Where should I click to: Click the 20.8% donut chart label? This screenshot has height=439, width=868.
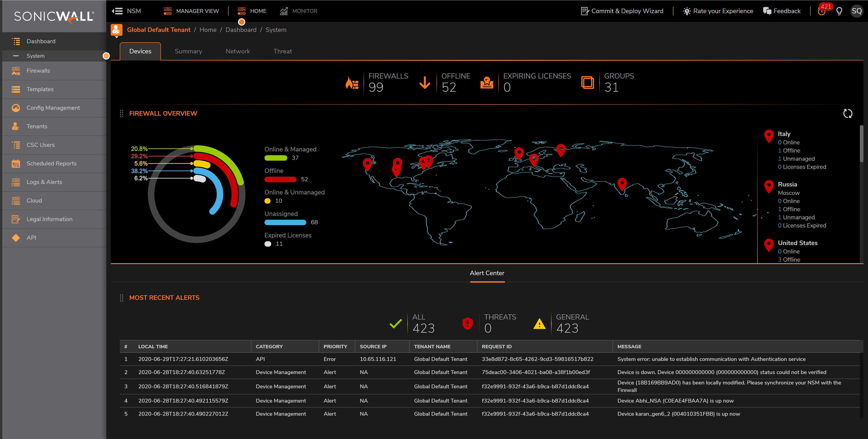pos(139,149)
